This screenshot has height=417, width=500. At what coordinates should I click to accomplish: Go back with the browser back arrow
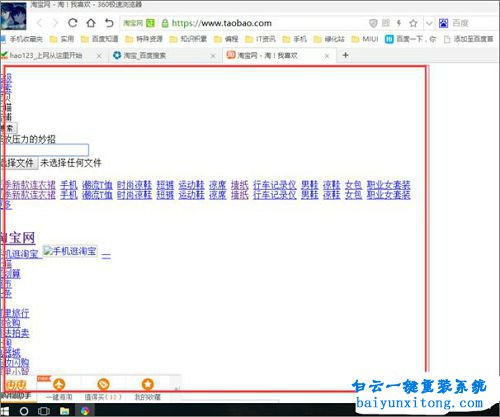[40, 23]
